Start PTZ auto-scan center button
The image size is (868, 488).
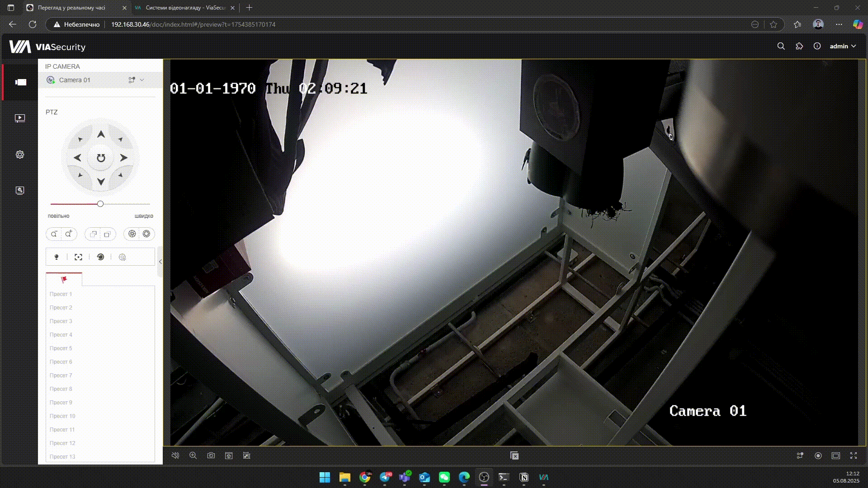click(101, 158)
